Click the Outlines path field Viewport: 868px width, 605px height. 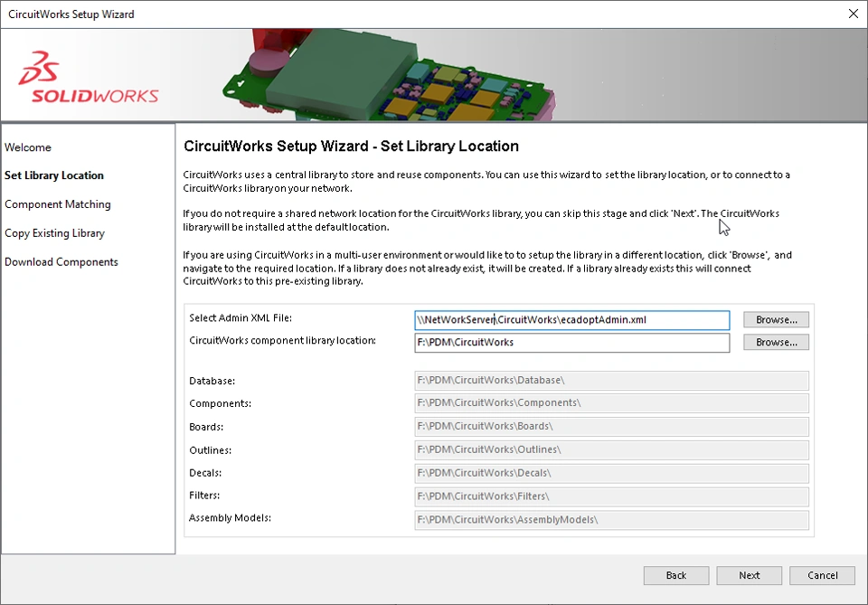tap(611, 449)
